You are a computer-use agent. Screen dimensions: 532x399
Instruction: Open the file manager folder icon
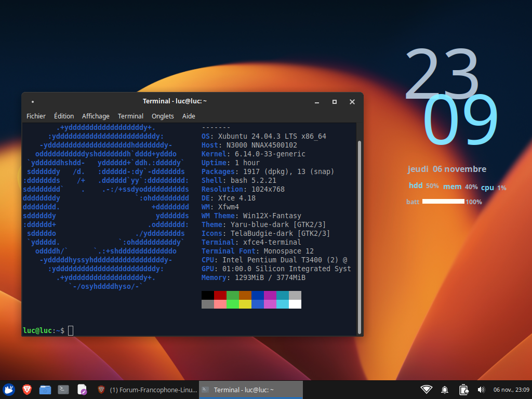[x=45, y=390]
